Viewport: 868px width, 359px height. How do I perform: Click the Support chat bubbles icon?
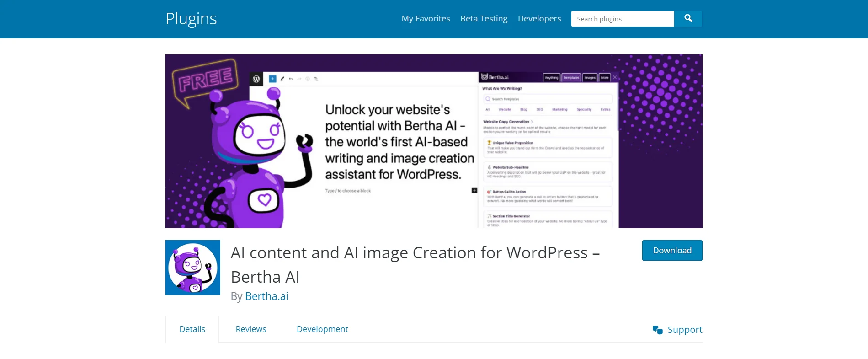pos(658,330)
